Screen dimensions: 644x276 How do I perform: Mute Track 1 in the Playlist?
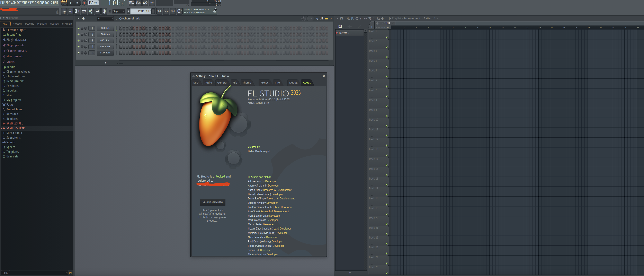click(386, 37)
